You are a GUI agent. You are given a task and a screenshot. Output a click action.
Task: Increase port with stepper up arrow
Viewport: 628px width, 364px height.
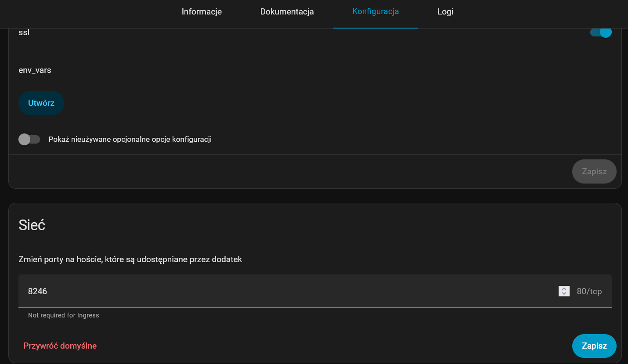(x=564, y=288)
